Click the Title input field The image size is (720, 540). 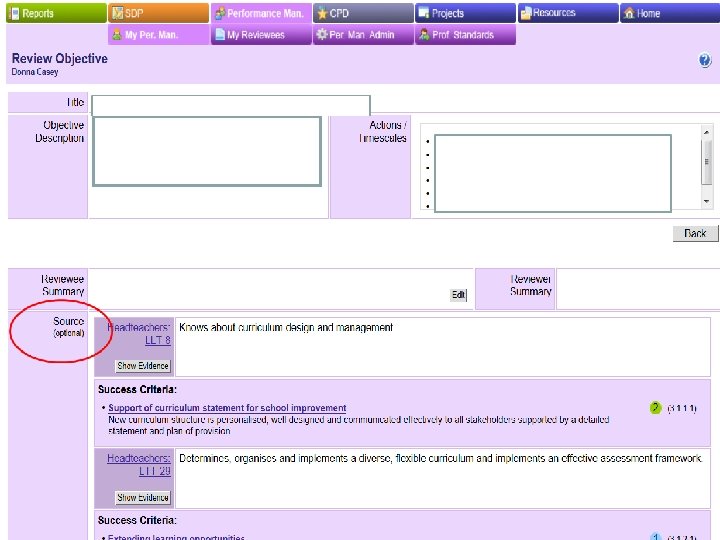(231, 105)
